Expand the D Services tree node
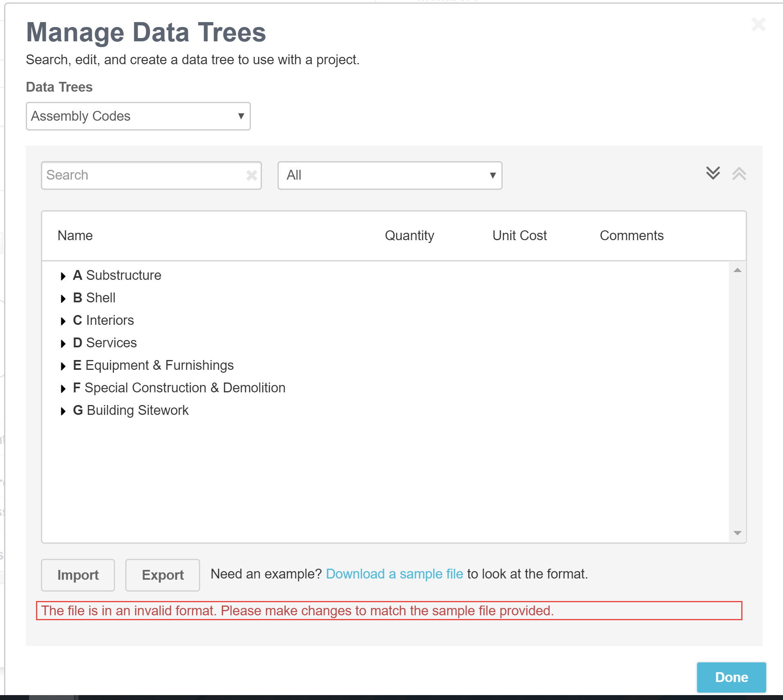 (x=63, y=344)
